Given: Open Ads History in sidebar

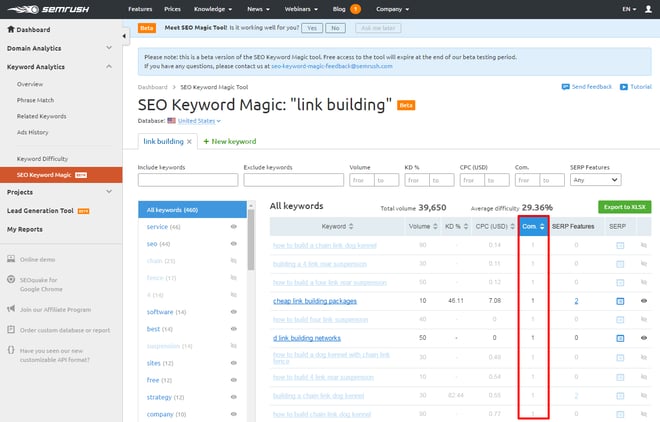Looking at the screenshot, I should coord(32,132).
